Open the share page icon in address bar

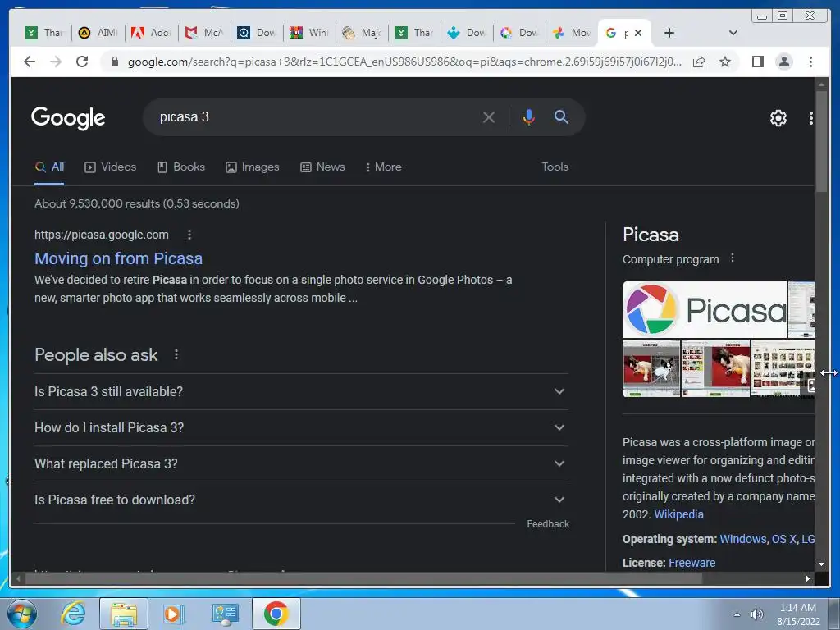pyautogui.click(x=699, y=62)
